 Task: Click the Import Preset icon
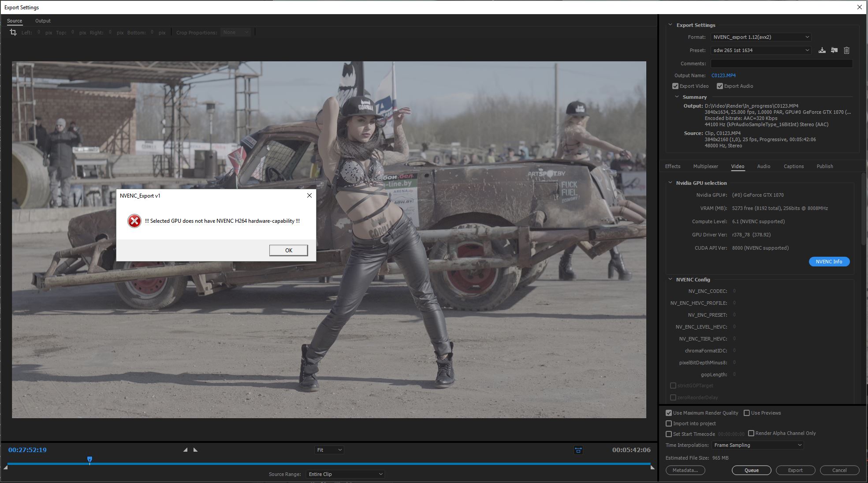click(x=834, y=50)
